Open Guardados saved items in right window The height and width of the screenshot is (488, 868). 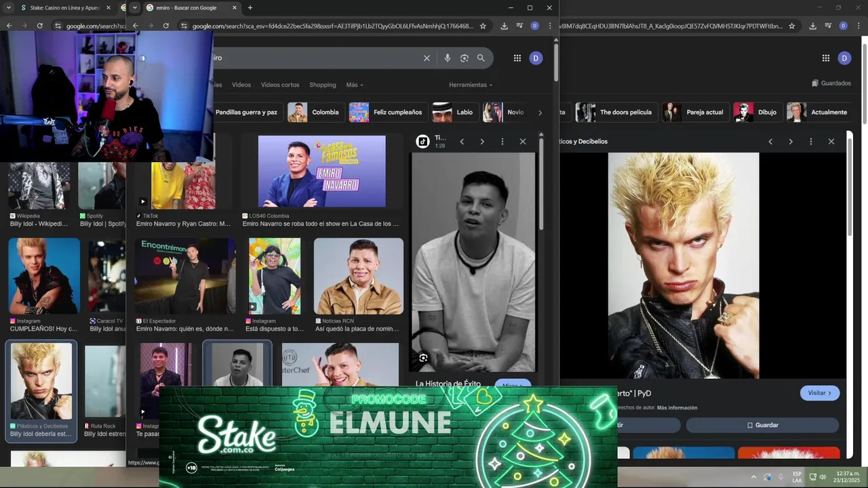coord(831,83)
